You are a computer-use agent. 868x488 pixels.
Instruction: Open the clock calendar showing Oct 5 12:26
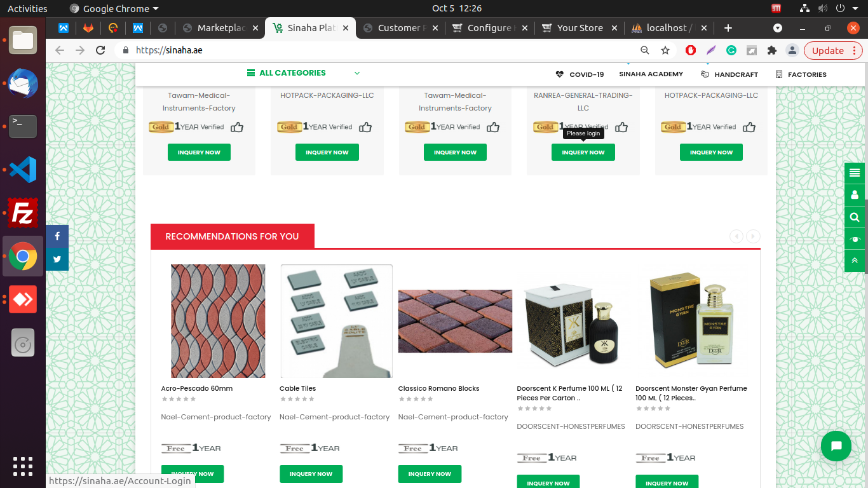coord(457,8)
